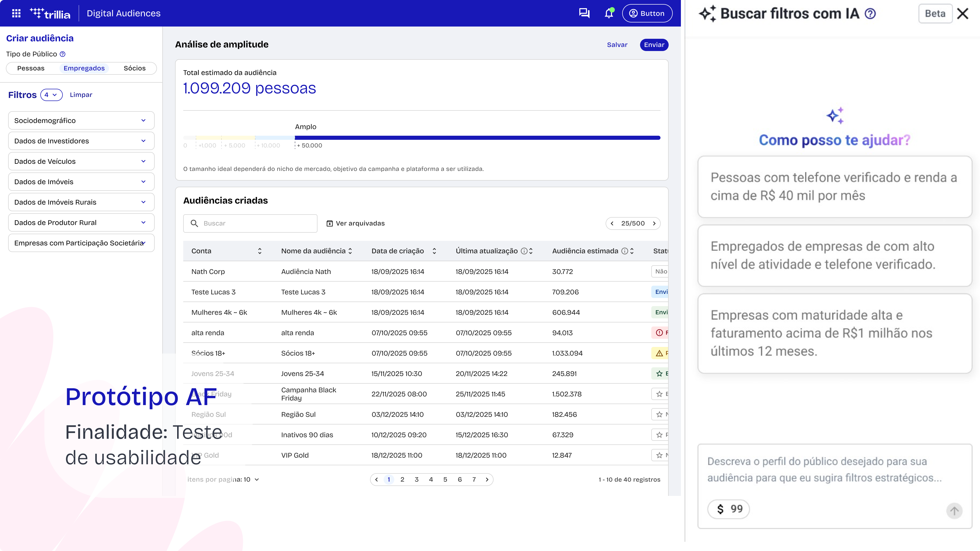
Task: Go to table page 5
Action: [445, 480]
